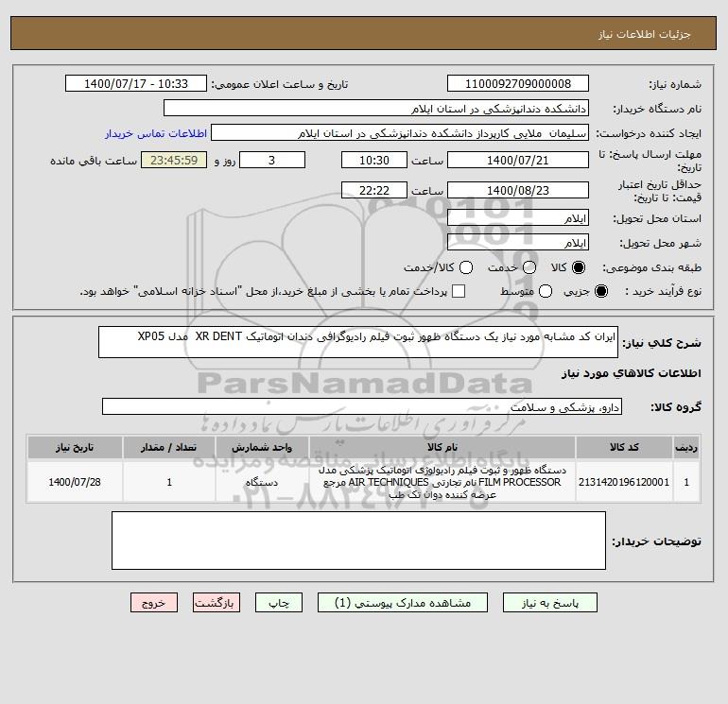Click the delivery city field ایلام
Viewport: 728px width, 704px height.
518,242
